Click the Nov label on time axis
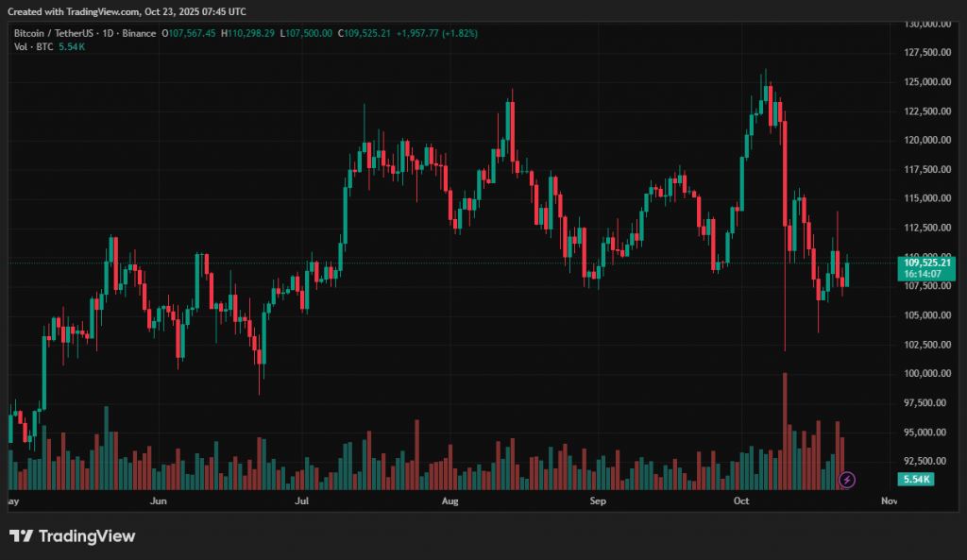Viewport: 967px width, 560px height. [x=888, y=500]
